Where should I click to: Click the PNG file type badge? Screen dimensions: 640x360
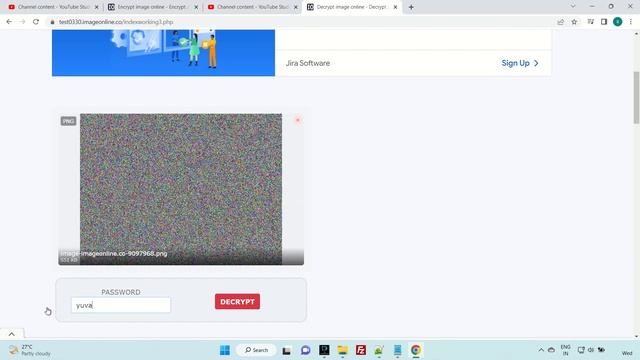68,121
